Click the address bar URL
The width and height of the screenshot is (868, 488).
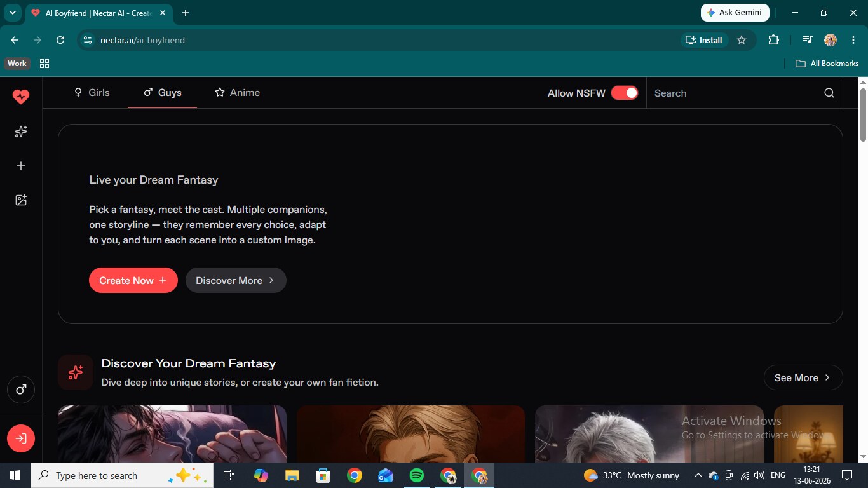click(x=142, y=40)
